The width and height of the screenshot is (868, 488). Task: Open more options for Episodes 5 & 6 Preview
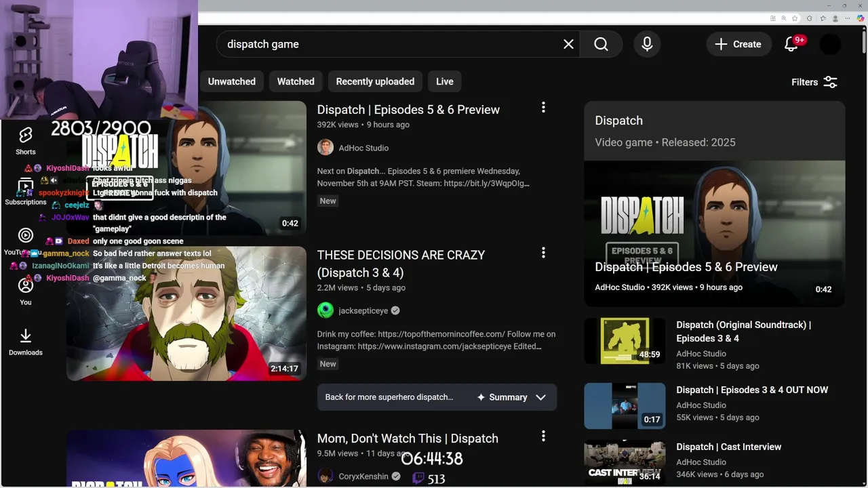543,107
